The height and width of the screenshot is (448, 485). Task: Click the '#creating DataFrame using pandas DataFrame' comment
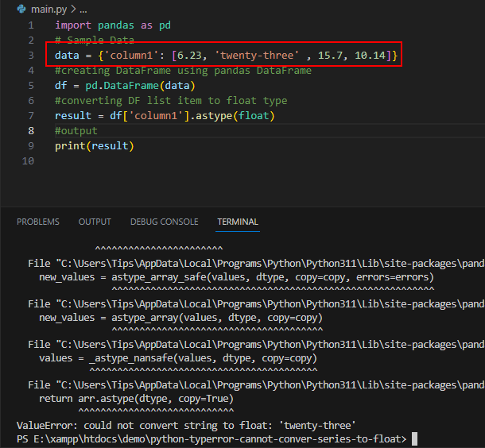[183, 71]
